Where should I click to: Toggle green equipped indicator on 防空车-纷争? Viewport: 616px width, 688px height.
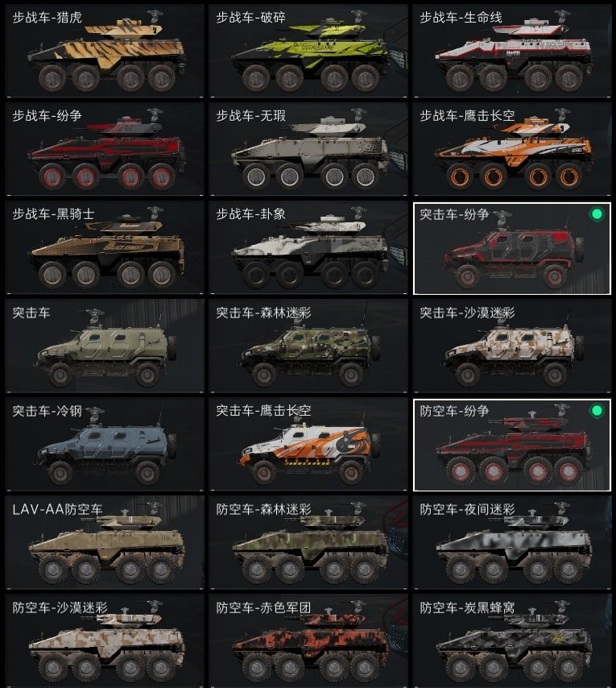click(x=597, y=411)
